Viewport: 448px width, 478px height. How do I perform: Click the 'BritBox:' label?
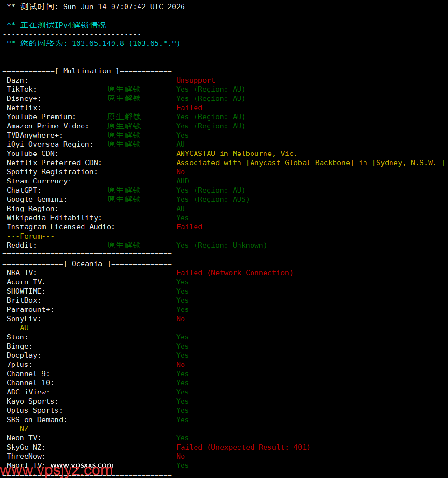coord(24,300)
